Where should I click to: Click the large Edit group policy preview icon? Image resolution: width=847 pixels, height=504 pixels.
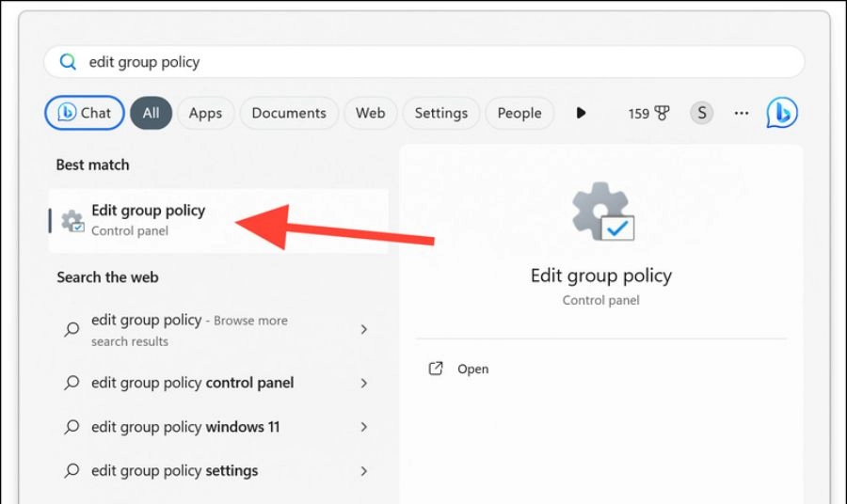click(x=603, y=212)
